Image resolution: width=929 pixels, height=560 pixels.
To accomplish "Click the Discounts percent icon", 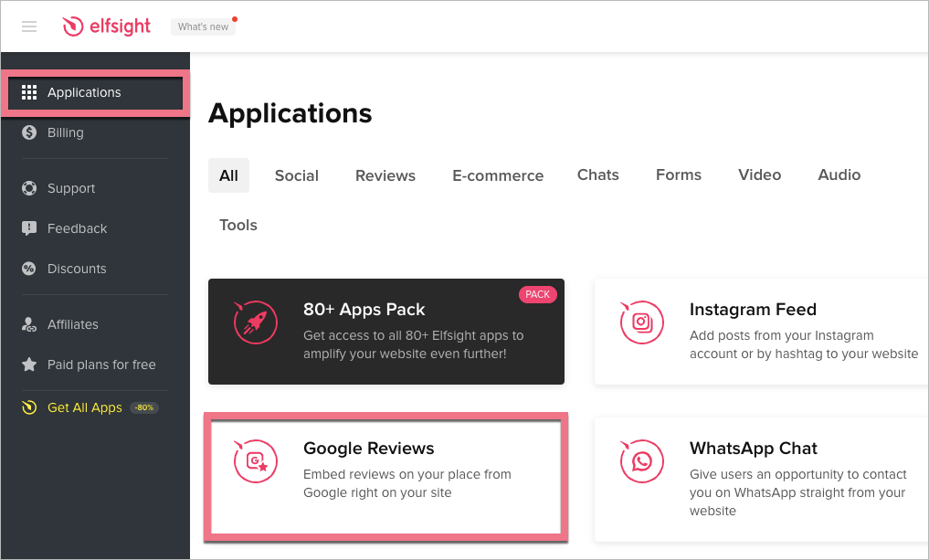I will click(29, 269).
